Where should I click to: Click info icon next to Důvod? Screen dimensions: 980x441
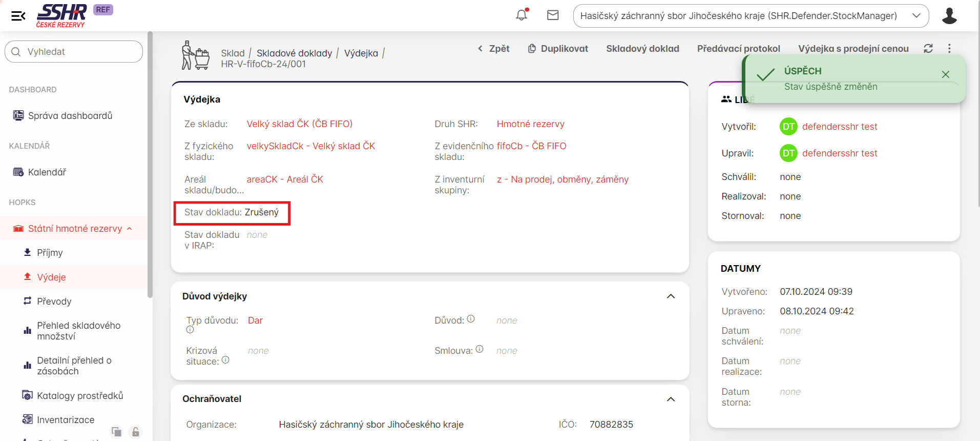(471, 319)
